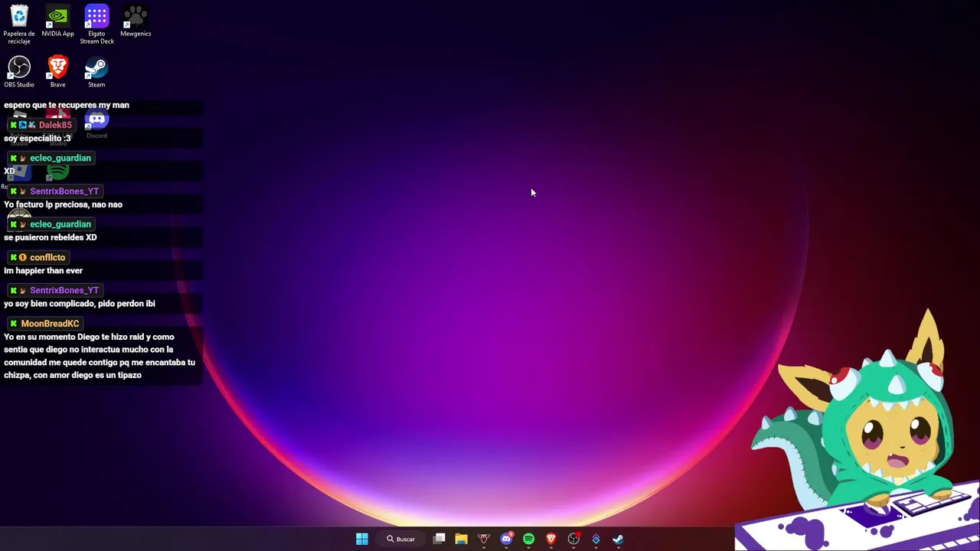Launch the Mewgenics desktop shortcut
The image size is (980, 551).
tap(136, 21)
